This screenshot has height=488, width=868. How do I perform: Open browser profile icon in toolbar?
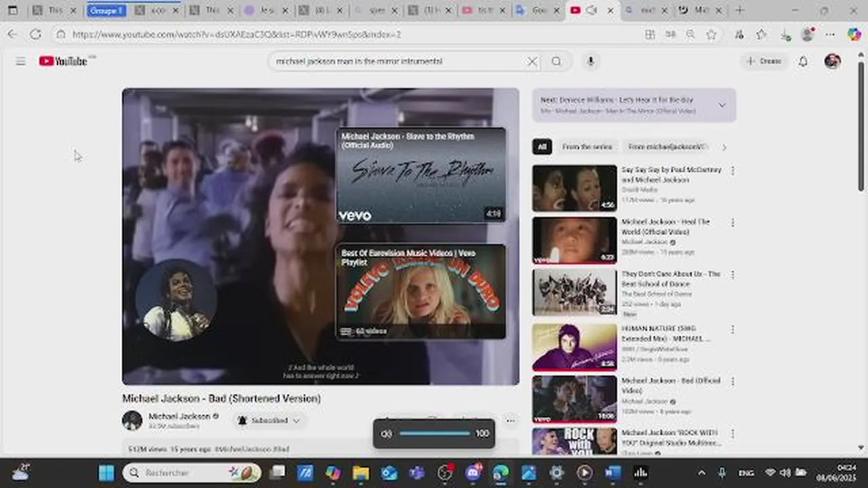point(807,34)
